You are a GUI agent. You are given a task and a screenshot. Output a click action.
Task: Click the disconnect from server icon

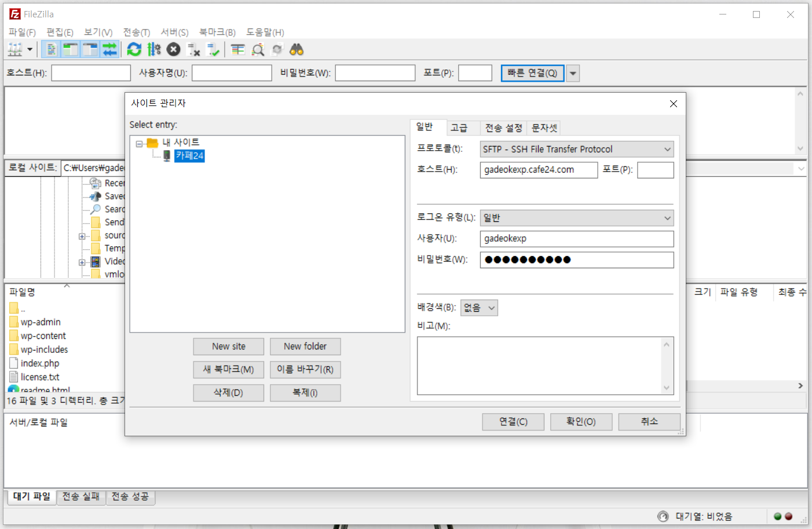193,50
